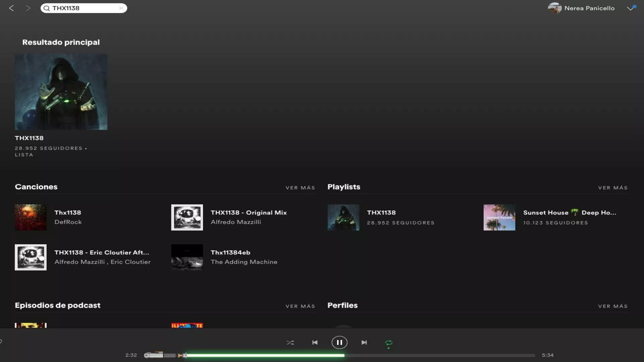Pause the current song
The image size is (644, 362).
339,343
